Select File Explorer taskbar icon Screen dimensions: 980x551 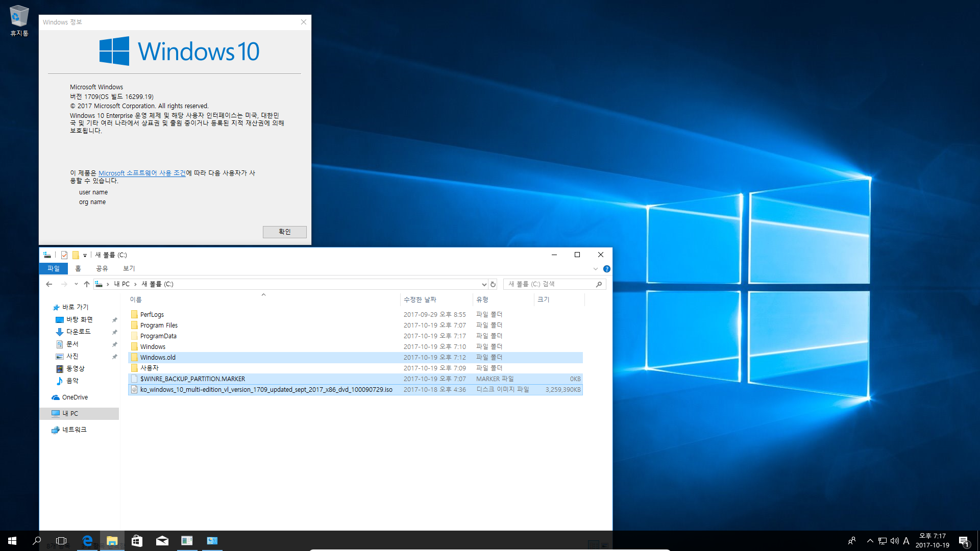112,541
